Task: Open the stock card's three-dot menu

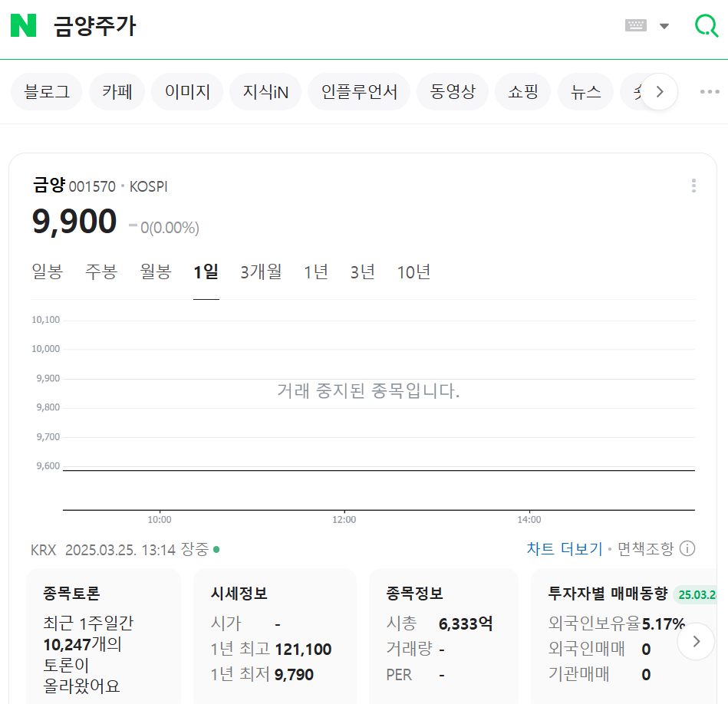Action: (x=693, y=186)
